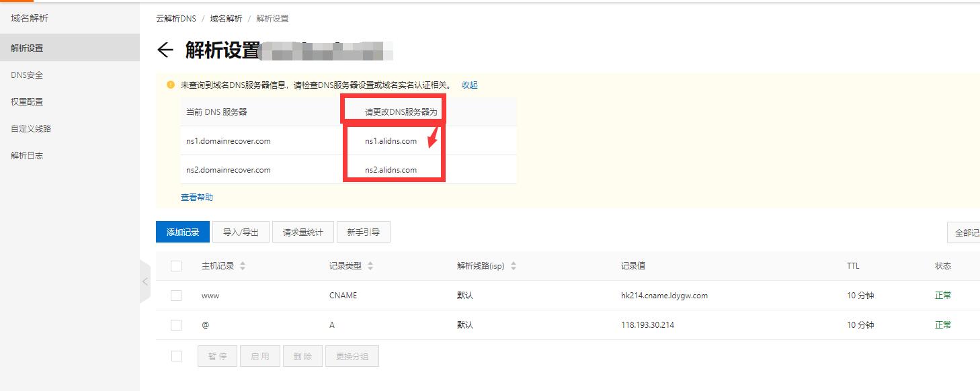980x391 pixels.
Task: Select the checkbox for the www record
Action: pos(176,296)
